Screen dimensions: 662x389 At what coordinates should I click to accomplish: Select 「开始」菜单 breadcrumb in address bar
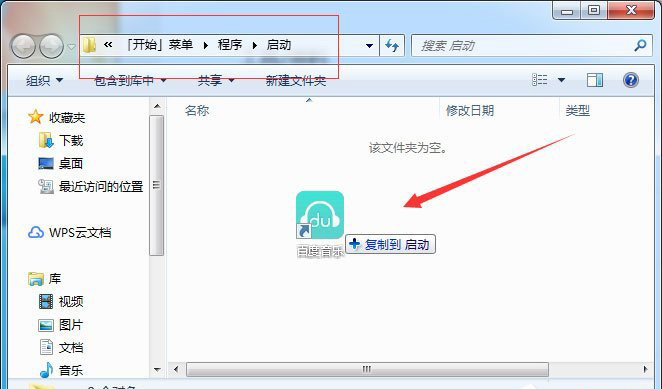click(159, 44)
